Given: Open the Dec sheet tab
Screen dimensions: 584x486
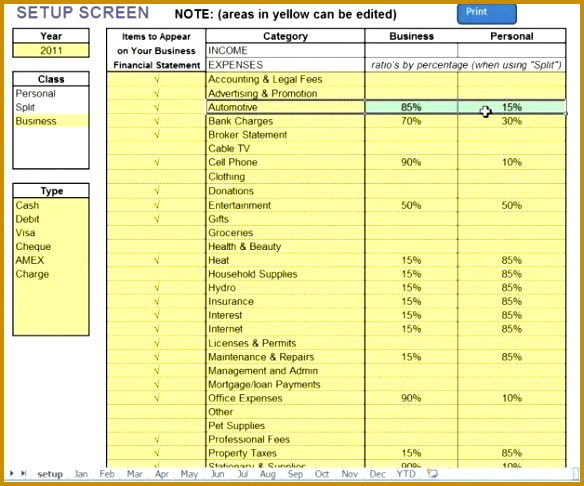Looking at the screenshot, I should pyautogui.click(x=377, y=474).
